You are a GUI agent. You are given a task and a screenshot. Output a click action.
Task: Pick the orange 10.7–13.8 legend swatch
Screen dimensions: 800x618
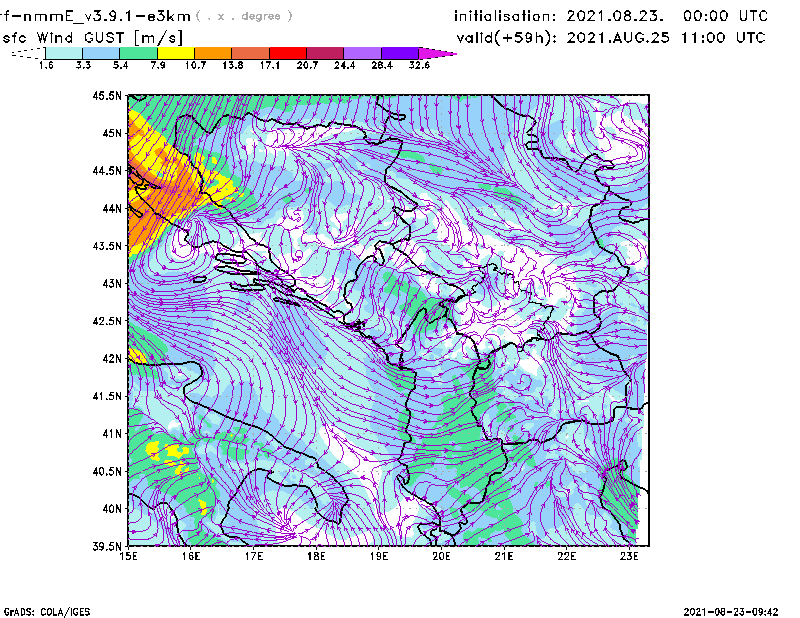coord(213,53)
